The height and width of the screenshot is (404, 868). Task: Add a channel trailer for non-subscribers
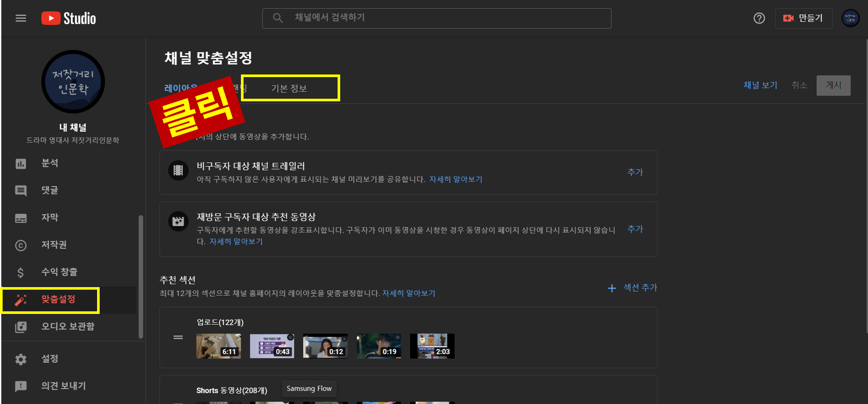click(x=635, y=172)
